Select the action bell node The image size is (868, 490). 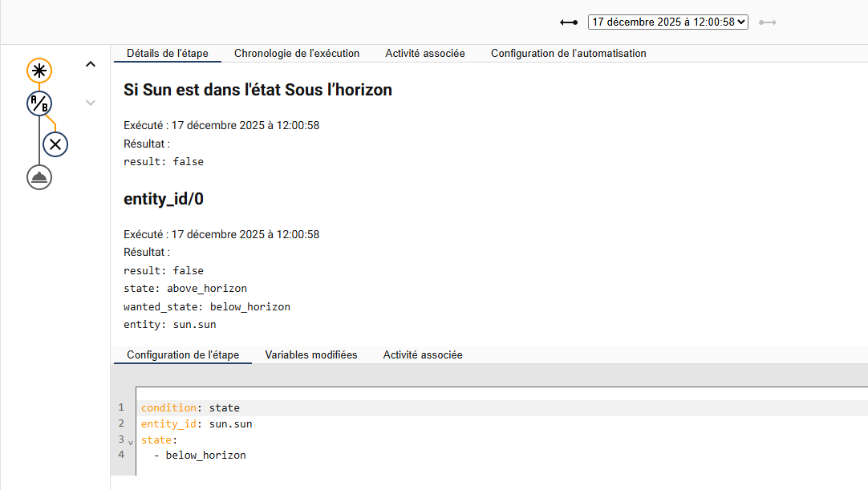(x=39, y=177)
